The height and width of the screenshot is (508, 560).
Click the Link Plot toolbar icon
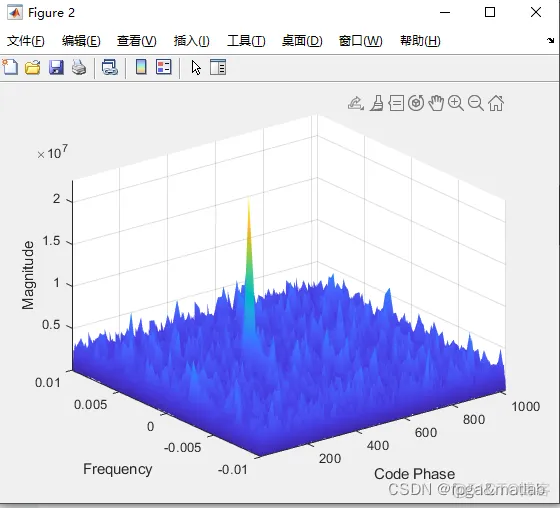[x=110, y=67]
